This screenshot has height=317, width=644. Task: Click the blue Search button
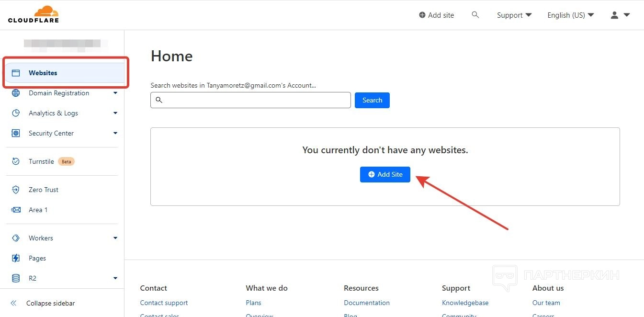[x=372, y=100]
